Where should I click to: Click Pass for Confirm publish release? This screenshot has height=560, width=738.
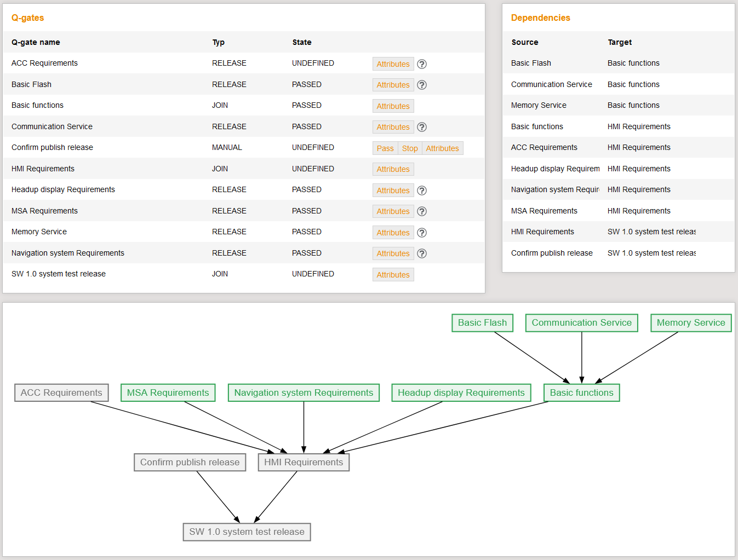coord(385,148)
